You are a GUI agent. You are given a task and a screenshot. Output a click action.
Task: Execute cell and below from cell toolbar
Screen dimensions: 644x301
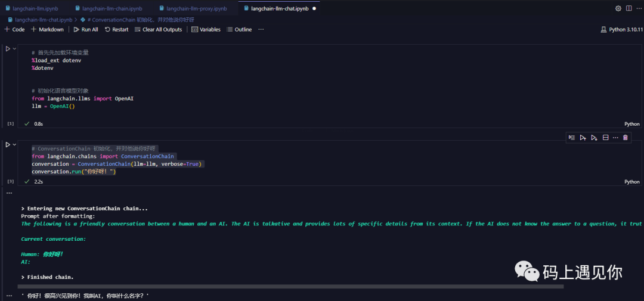[594, 138]
